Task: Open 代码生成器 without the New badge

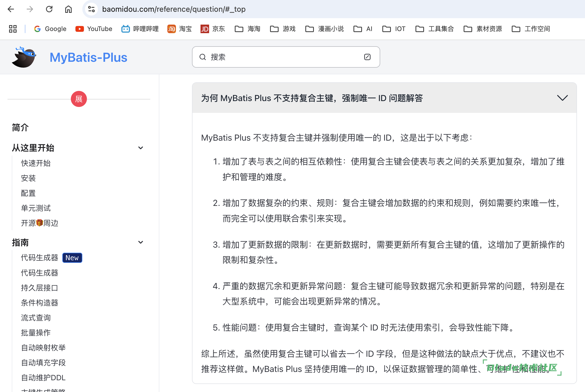Action: click(x=40, y=273)
